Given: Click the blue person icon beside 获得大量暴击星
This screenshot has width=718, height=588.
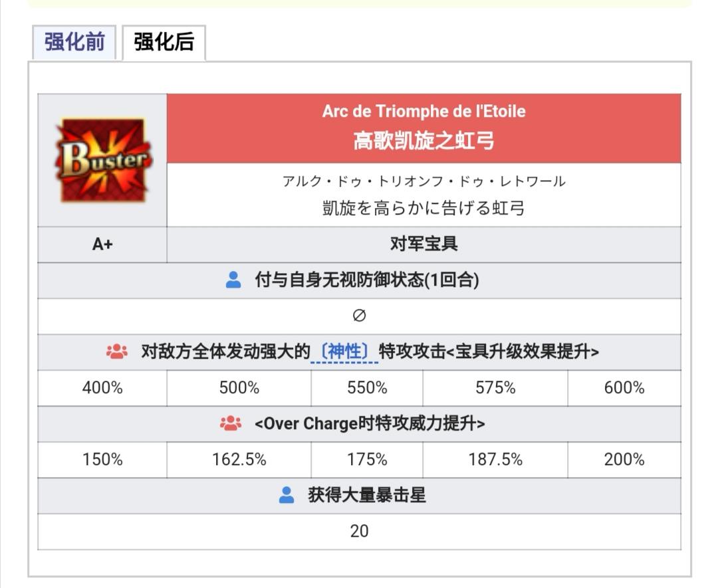Looking at the screenshot, I should [287, 495].
